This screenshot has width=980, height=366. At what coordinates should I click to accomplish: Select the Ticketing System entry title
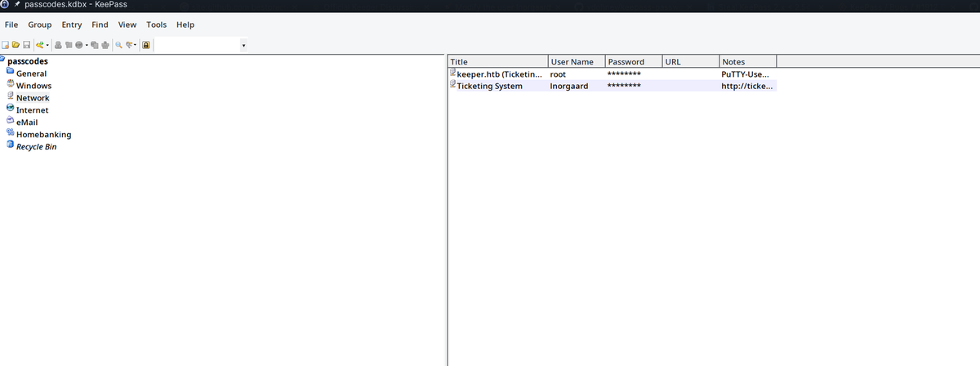[x=489, y=86]
